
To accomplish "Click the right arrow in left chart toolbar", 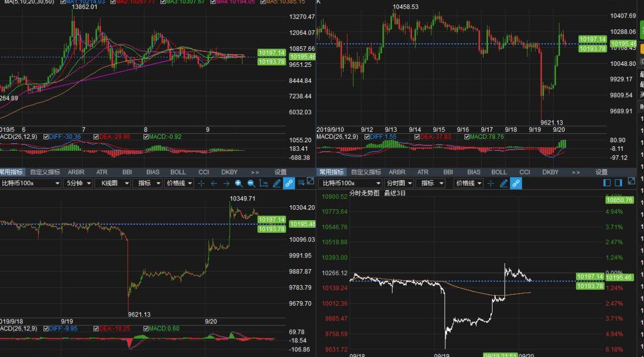I will [226, 184].
